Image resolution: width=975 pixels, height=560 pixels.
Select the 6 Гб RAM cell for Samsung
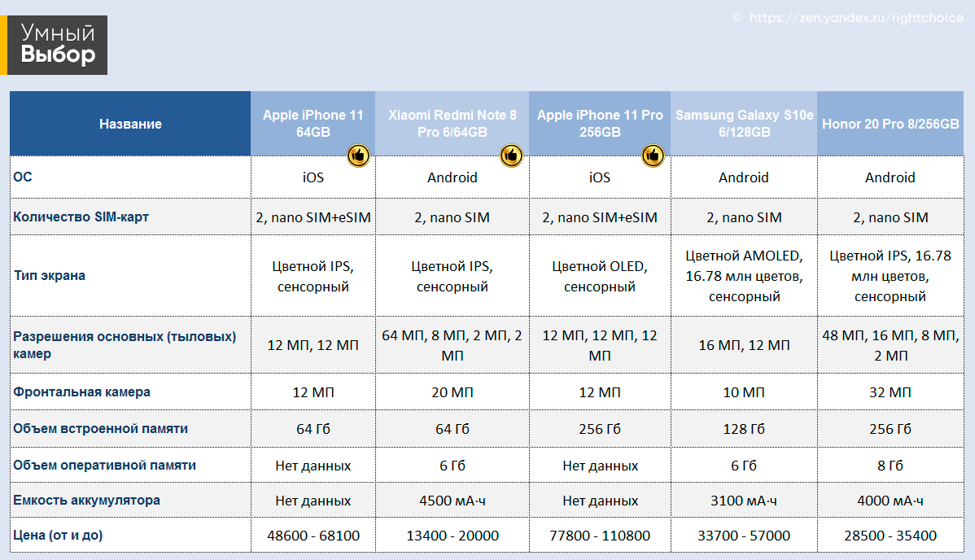pos(745,466)
